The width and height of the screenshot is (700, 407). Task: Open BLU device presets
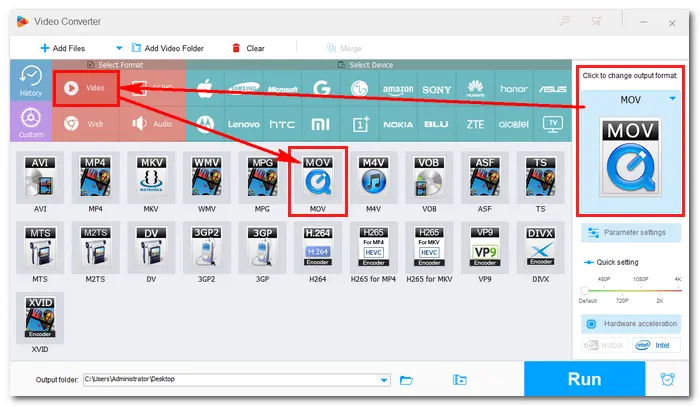click(x=437, y=124)
